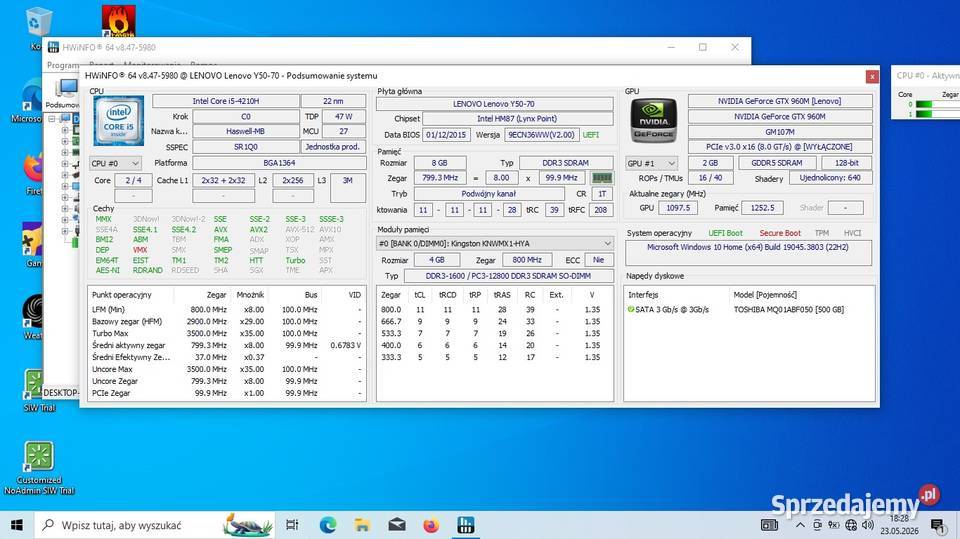
Task: Click the Intel HM87 (Lynx Point) chipset field
Action: click(517, 119)
